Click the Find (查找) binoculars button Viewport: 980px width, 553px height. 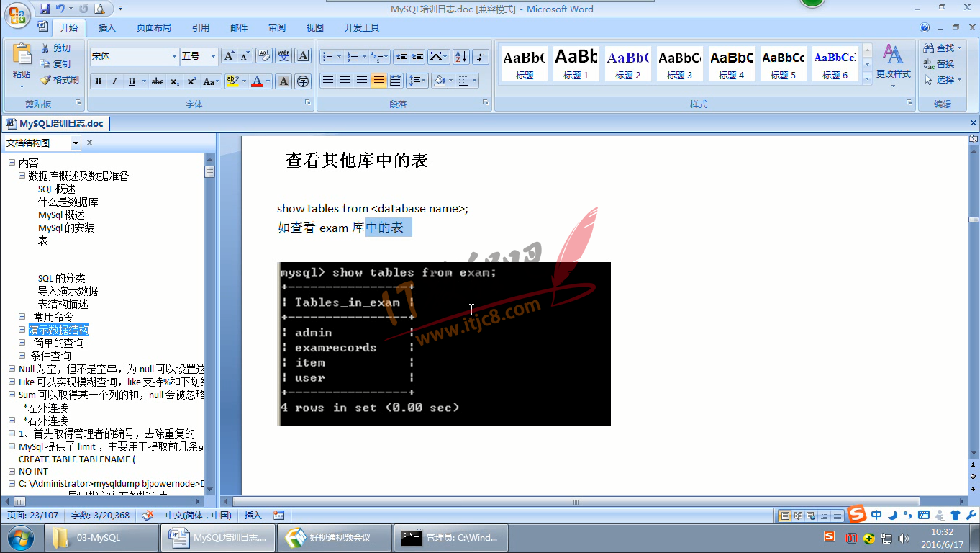pyautogui.click(x=942, y=48)
